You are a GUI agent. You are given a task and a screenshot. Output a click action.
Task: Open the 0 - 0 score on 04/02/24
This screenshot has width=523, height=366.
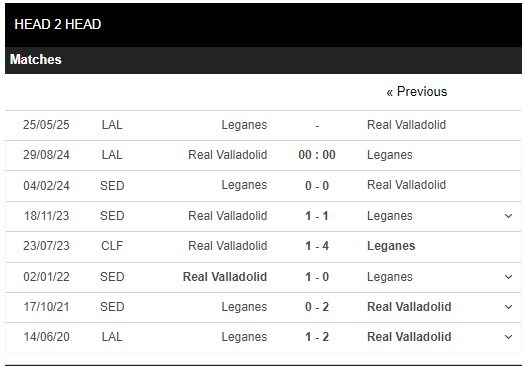coord(317,186)
